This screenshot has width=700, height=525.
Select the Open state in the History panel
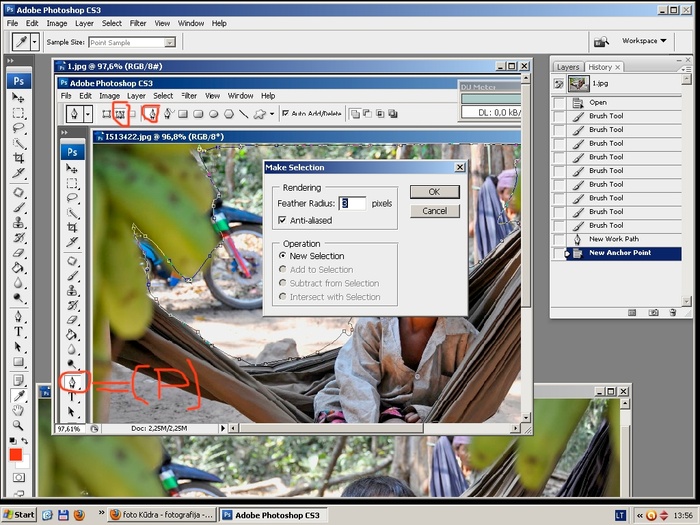coord(598,102)
